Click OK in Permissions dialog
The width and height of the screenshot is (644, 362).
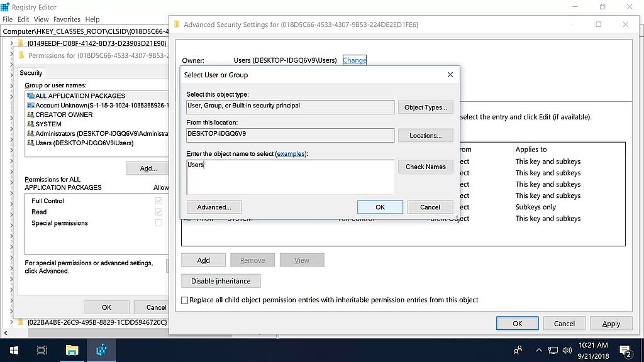pos(106,307)
